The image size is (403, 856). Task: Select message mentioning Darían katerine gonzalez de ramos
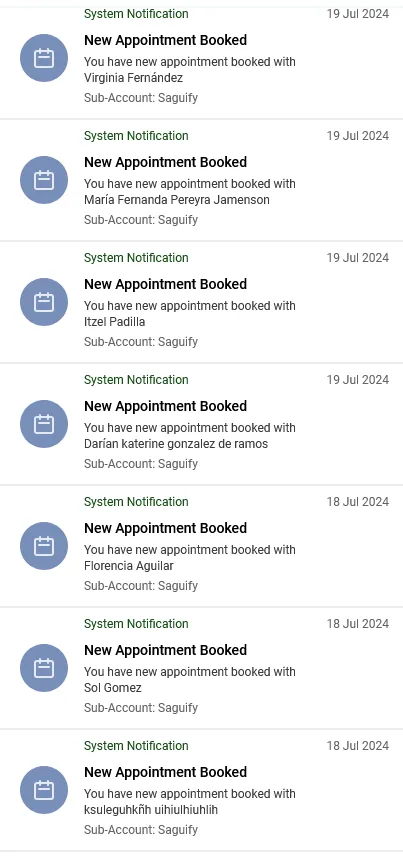pyautogui.click(x=190, y=436)
